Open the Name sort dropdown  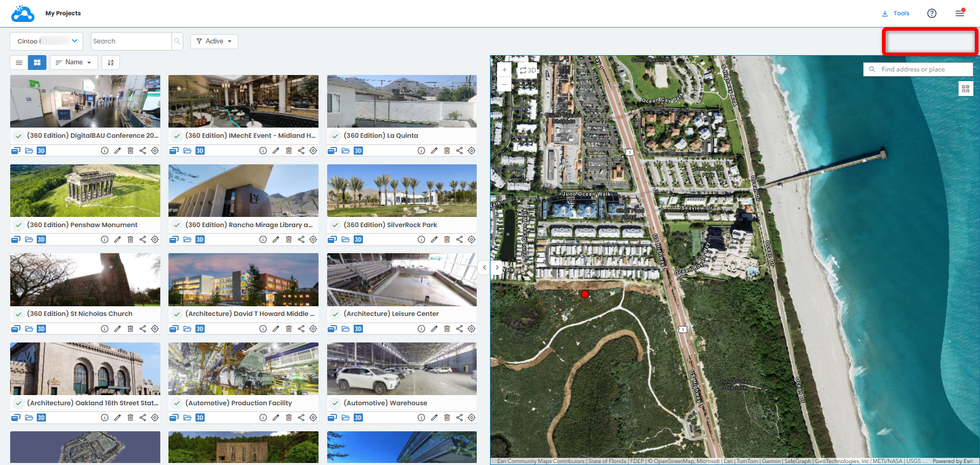[74, 62]
